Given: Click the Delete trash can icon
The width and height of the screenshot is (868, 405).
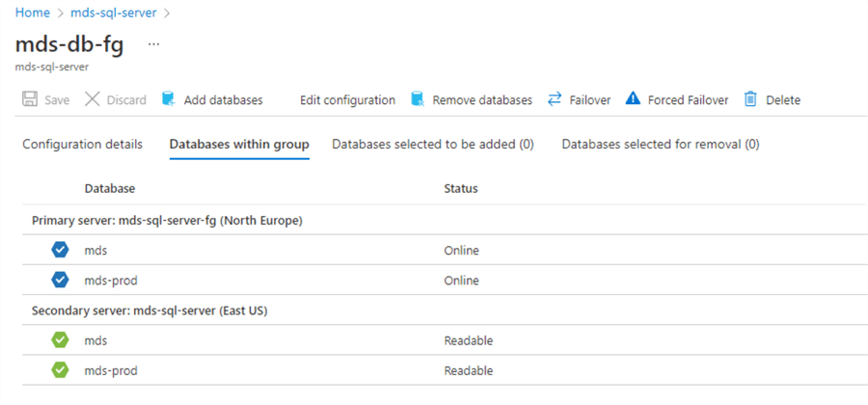Looking at the screenshot, I should [750, 99].
